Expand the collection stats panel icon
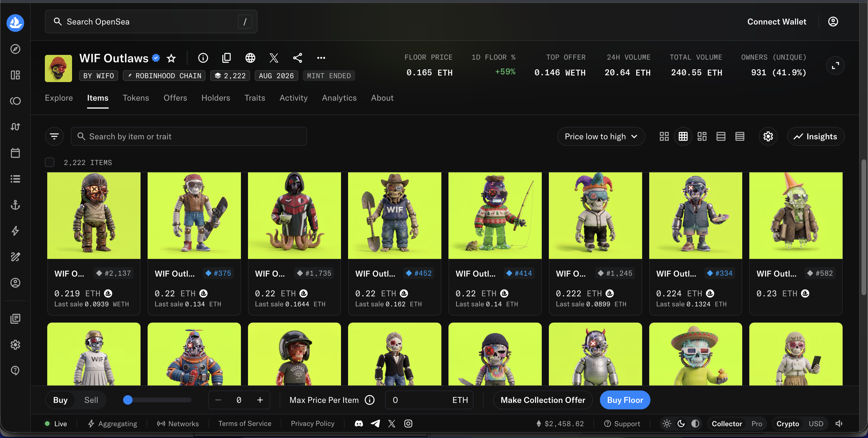The width and height of the screenshot is (868, 438). (835, 66)
